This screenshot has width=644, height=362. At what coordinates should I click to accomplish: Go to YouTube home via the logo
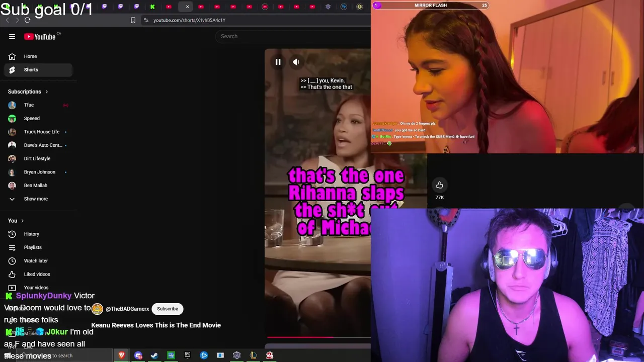coord(40,36)
